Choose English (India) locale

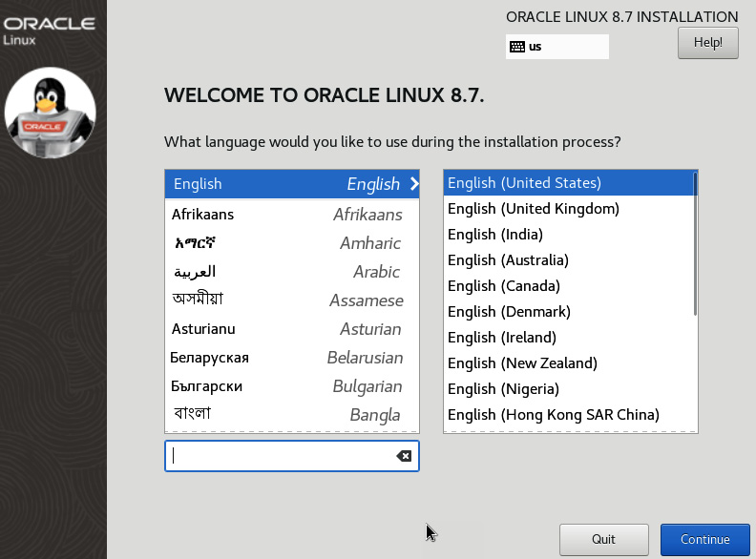click(x=569, y=235)
